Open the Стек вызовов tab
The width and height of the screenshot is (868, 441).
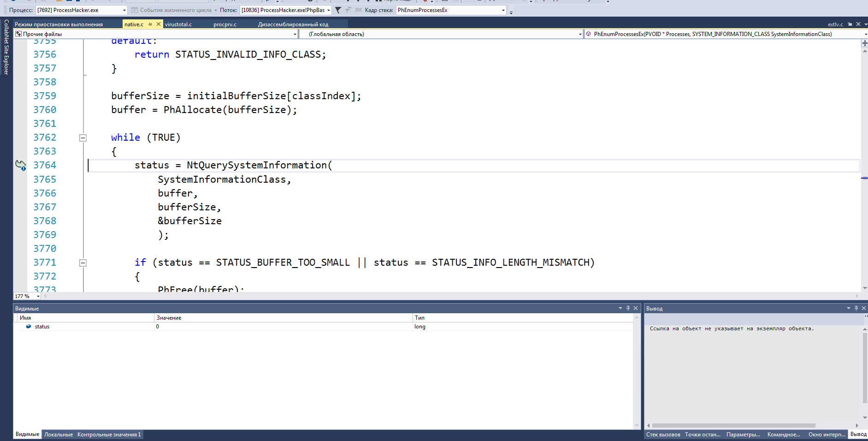[x=663, y=435]
